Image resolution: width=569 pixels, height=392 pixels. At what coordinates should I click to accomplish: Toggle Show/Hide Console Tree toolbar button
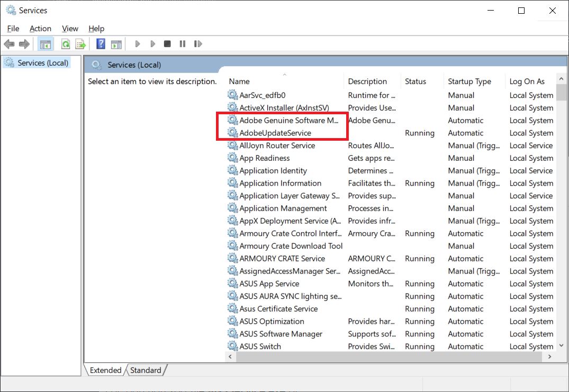46,44
